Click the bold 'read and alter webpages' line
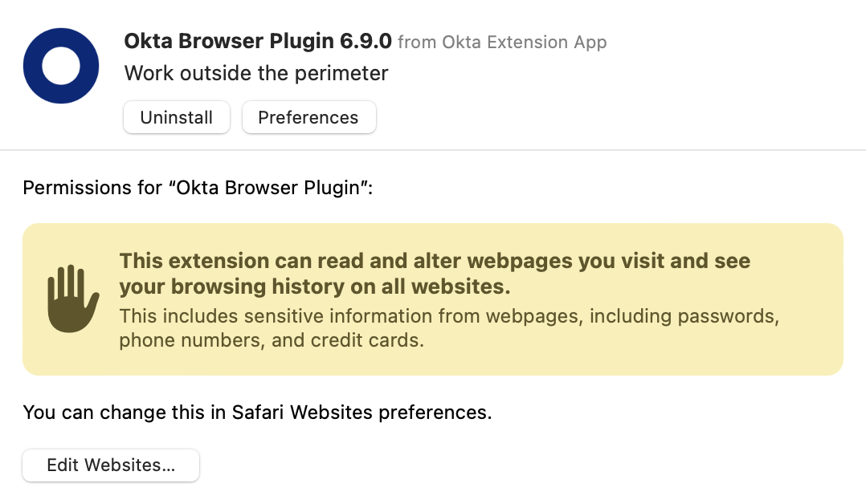The width and height of the screenshot is (866, 504). click(x=435, y=261)
